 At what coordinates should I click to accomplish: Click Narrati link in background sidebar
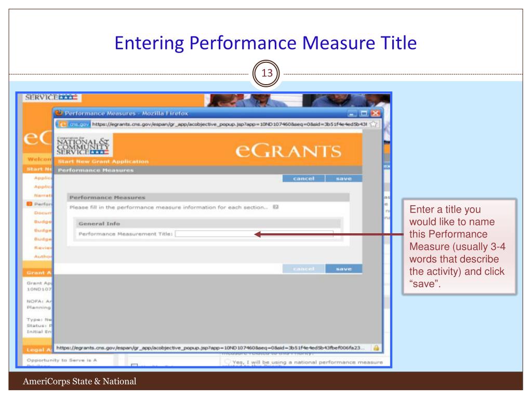pyautogui.click(x=43, y=195)
